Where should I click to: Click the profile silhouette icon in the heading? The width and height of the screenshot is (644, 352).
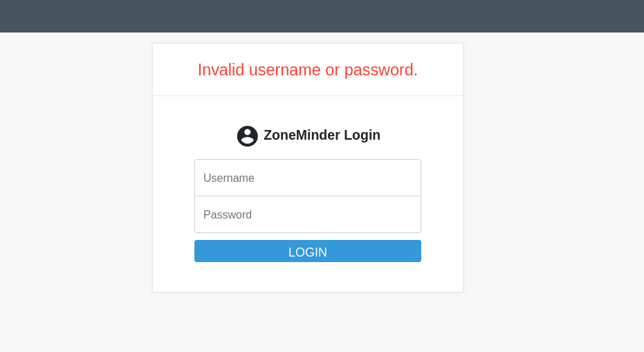(247, 136)
